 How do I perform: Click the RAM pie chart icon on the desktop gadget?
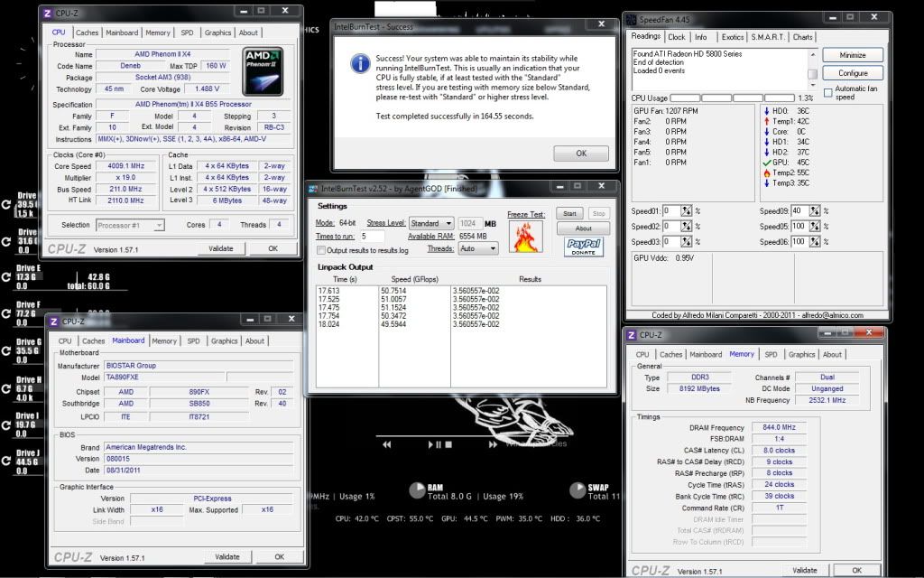[417, 490]
